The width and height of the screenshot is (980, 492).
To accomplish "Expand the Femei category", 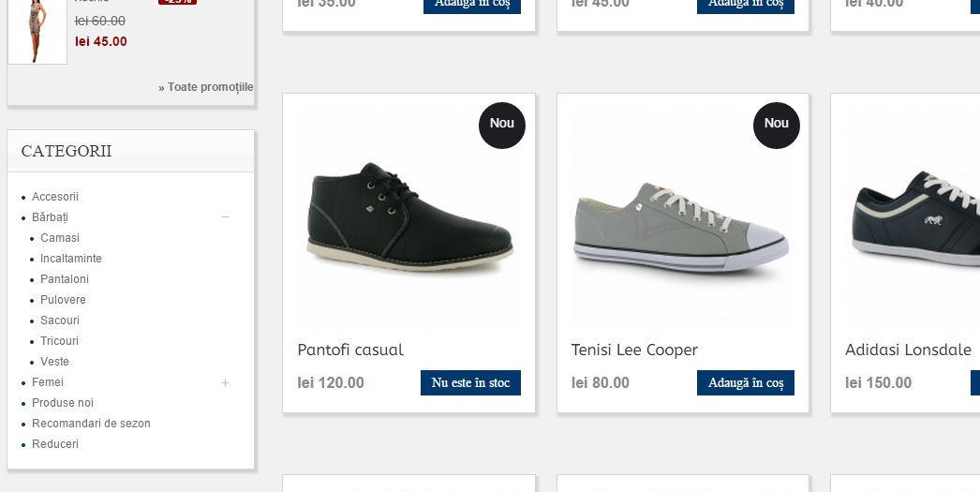I will pos(225,382).
